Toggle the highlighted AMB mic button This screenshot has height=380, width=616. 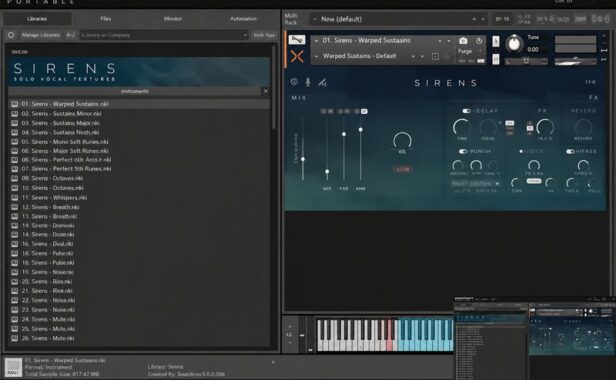[x=364, y=112]
